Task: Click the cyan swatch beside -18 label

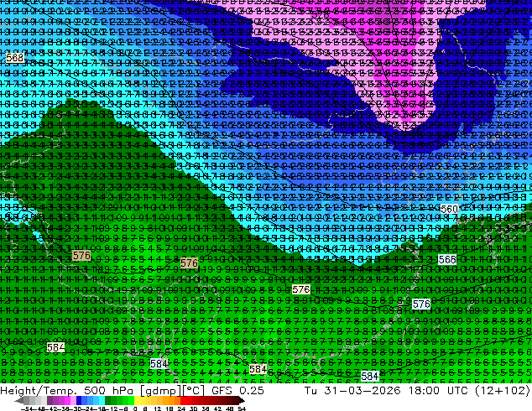Action: (102, 401)
